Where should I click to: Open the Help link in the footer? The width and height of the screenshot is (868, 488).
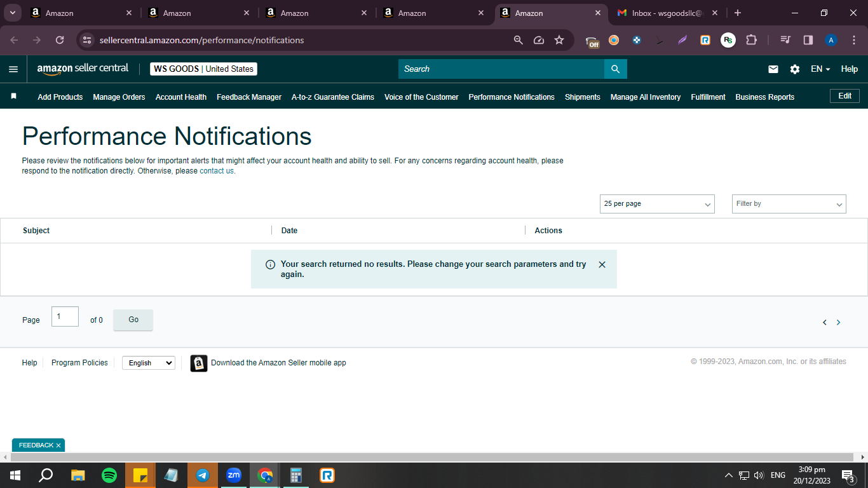tap(30, 363)
